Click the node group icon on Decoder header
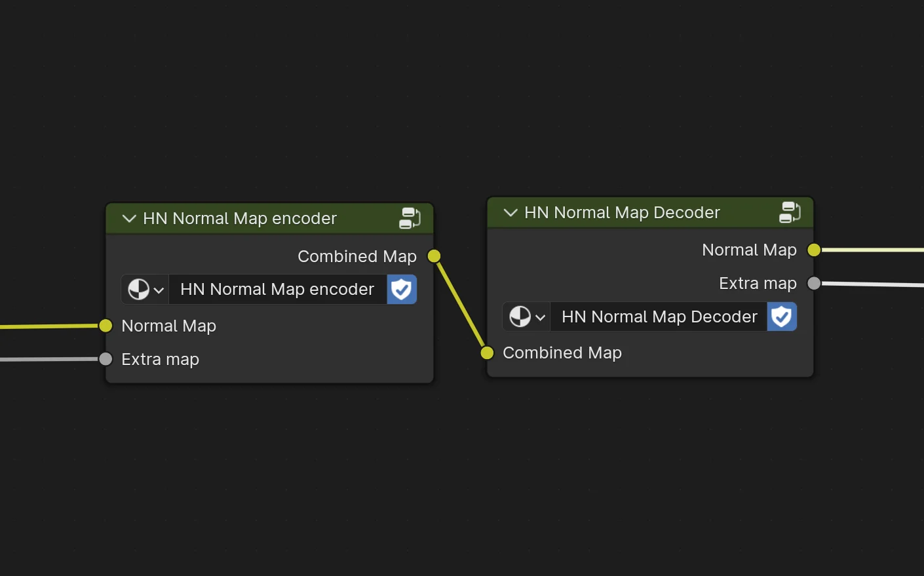Screen dimensions: 924x576 [x=790, y=212]
